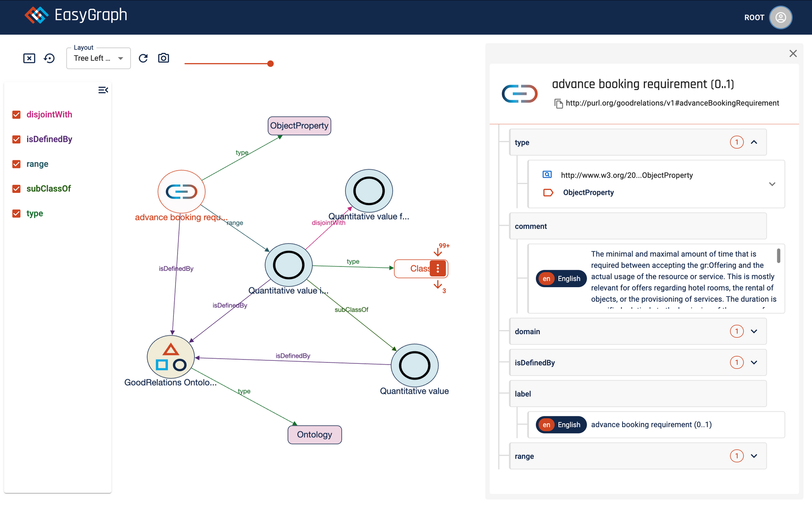Click the search icon beside the ObjectProperty URL
Screen dimensions: 812x508
pyautogui.click(x=547, y=175)
